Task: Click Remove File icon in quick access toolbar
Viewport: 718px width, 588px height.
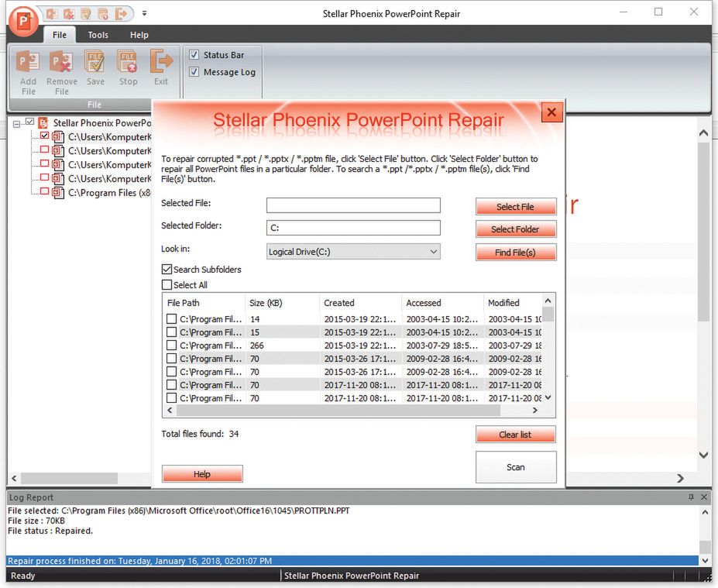Action: coord(69,14)
